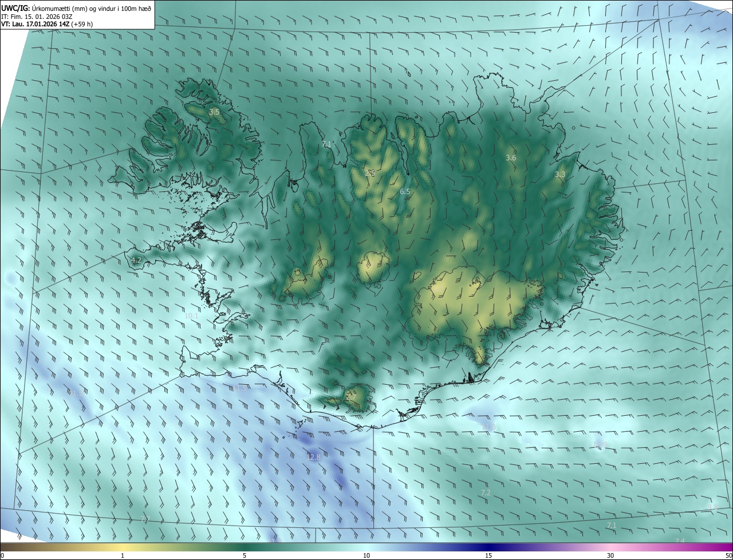Click the 2.7 value label on the map
733x560 pixels.
pos(351,396)
